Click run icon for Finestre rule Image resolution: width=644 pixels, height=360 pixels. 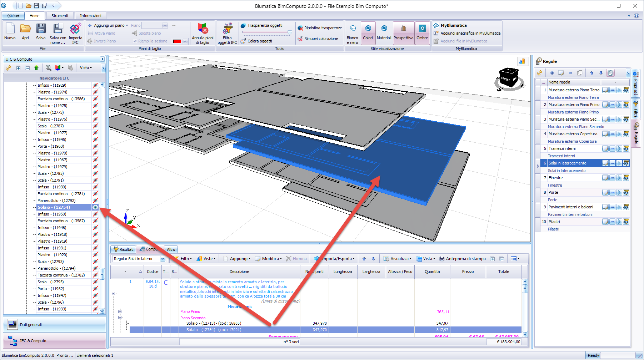[619, 178]
